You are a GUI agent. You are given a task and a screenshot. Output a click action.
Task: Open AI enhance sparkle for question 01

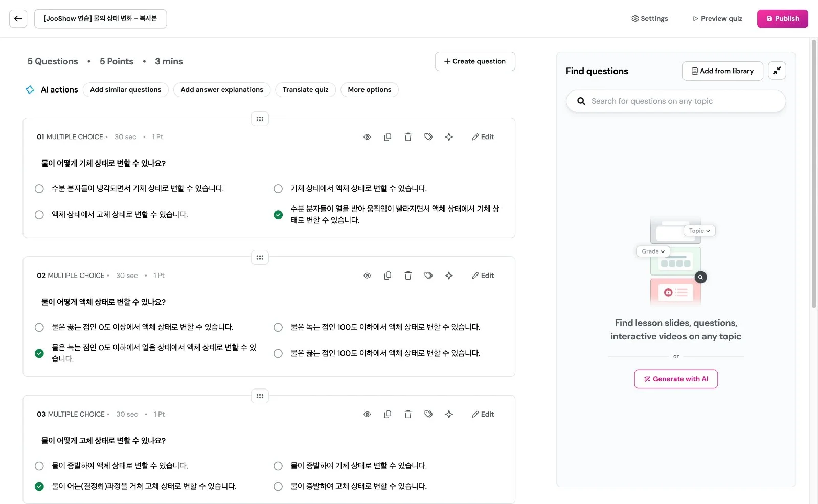click(x=449, y=137)
